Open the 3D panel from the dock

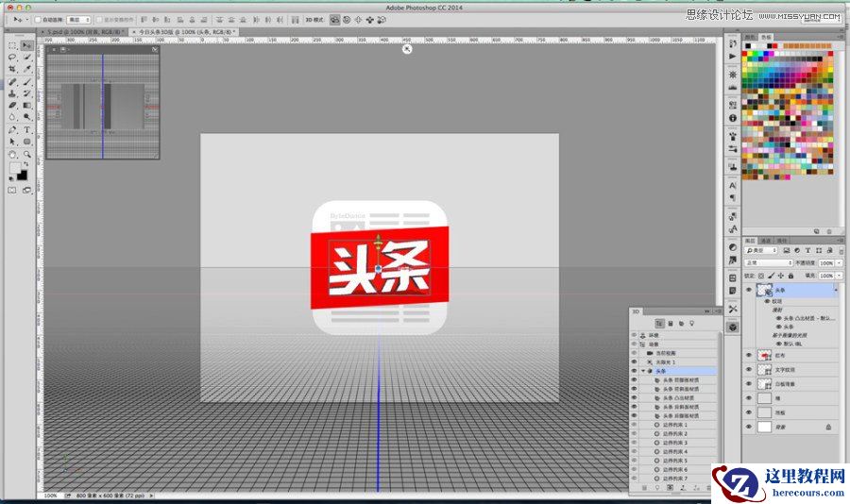(x=733, y=328)
